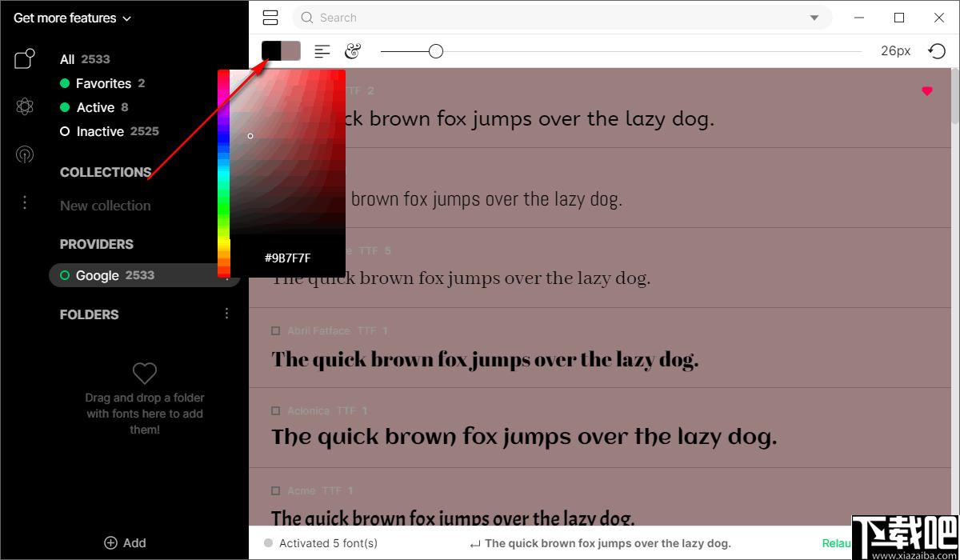Unfavorite the first font via red heart

927,91
